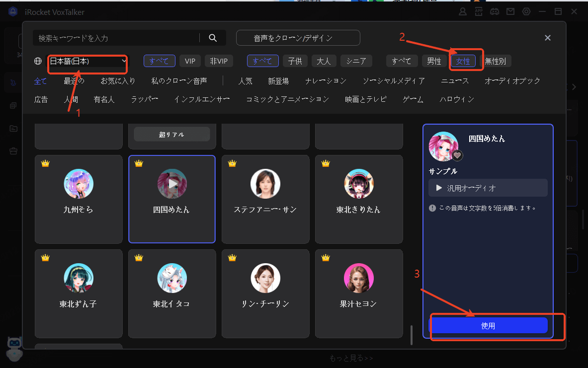Open the mail icon in title bar
Screen dimensions: 588x368
tap(510, 11)
